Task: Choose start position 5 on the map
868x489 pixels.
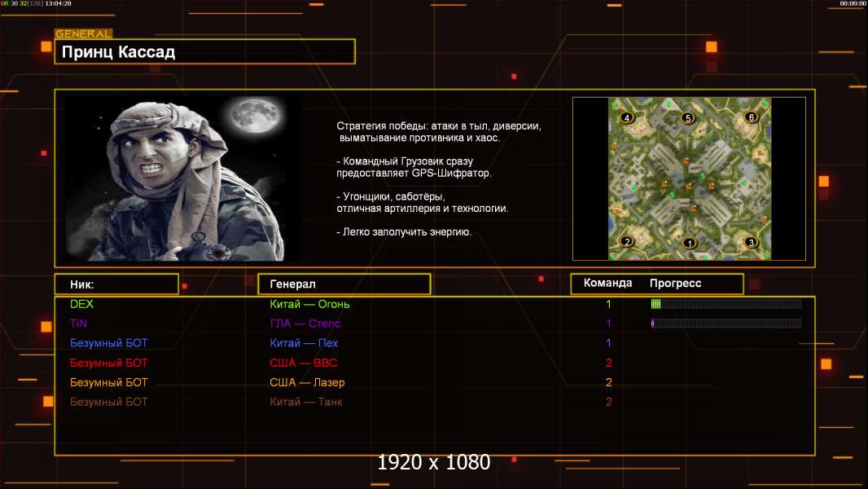Action: (688, 118)
